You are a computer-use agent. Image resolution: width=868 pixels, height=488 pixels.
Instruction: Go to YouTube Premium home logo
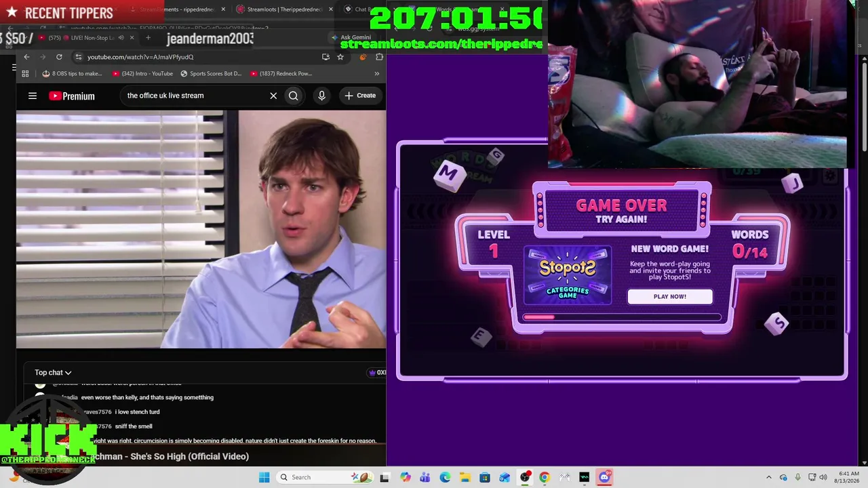coord(72,96)
